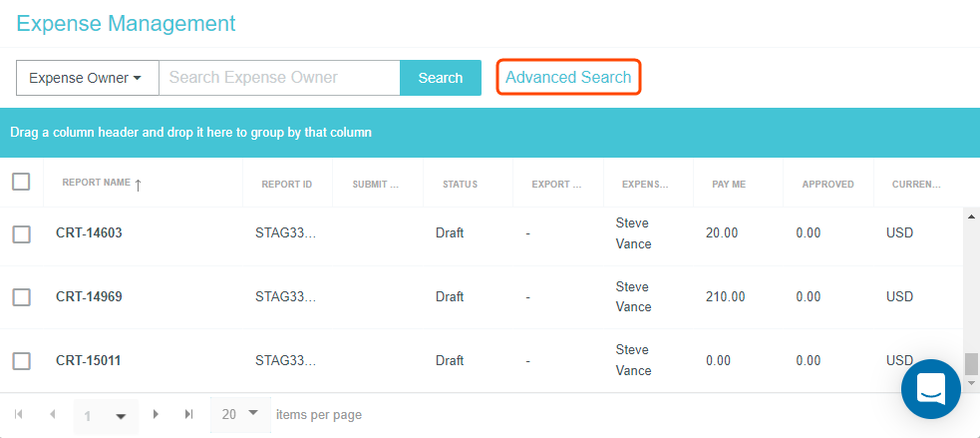
Task: Click the Search button
Action: coord(440,78)
